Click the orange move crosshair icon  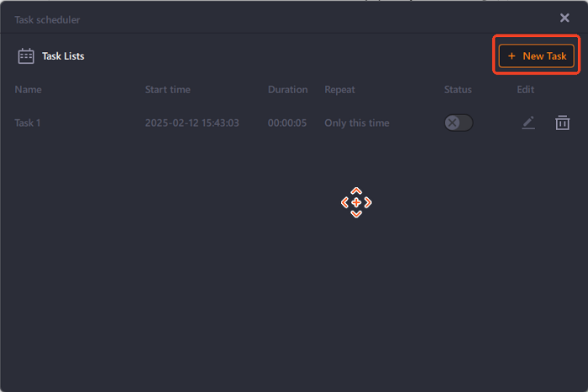356,202
